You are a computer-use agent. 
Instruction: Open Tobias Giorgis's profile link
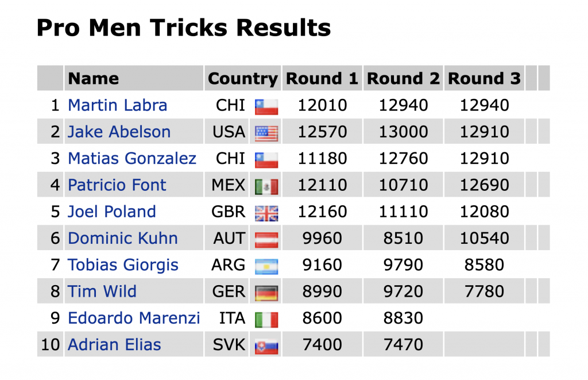coord(123,265)
